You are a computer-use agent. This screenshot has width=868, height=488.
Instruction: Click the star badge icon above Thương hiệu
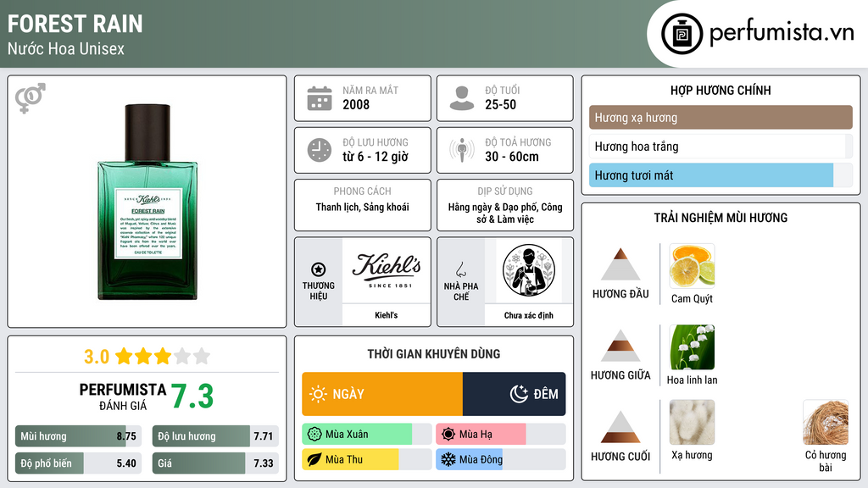coord(319,269)
